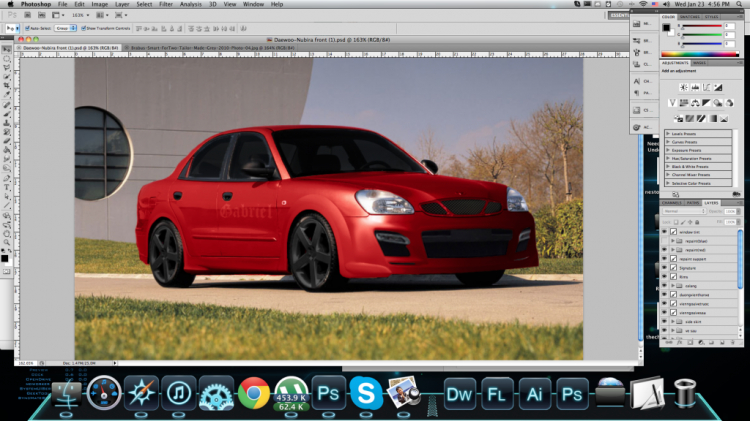This screenshot has height=421, width=750.
Task: Click the Color Balance adjustment icon
Action: tap(695, 103)
